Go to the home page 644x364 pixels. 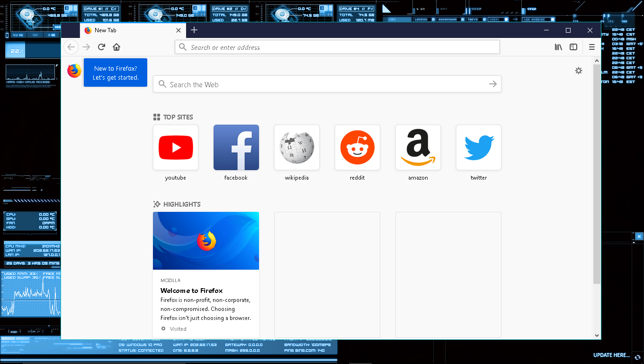[116, 47]
